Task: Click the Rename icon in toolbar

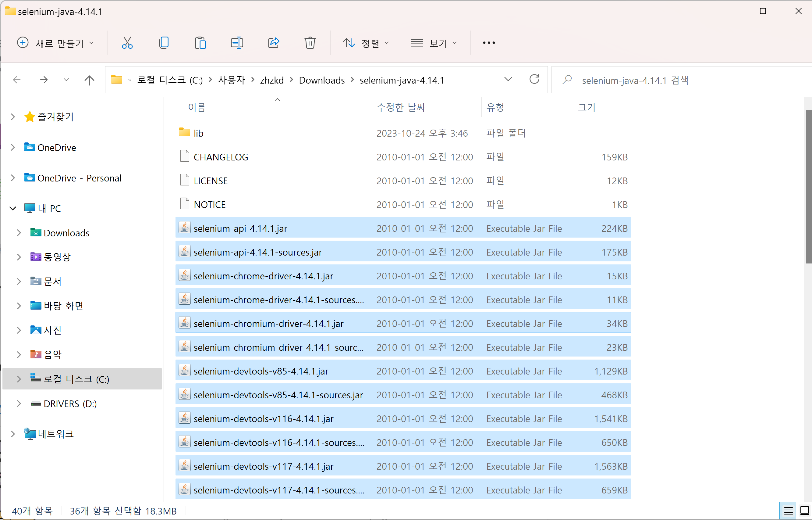Action: (237, 43)
